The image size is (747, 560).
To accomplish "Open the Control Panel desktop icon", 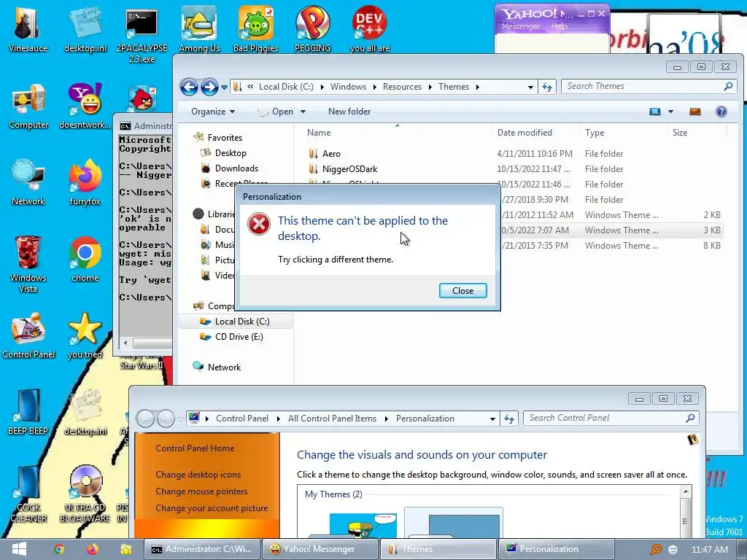I will tap(28, 336).
